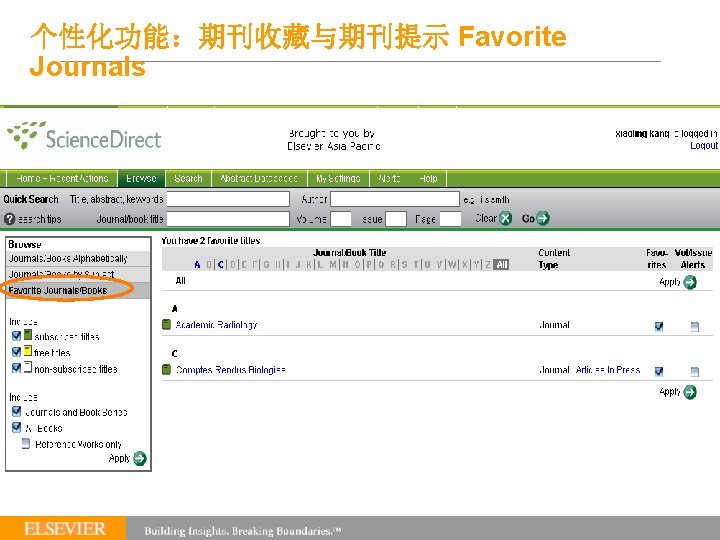Open the Alerts tab
The height and width of the screenshot is (540, 720).
tap(389, 178)
